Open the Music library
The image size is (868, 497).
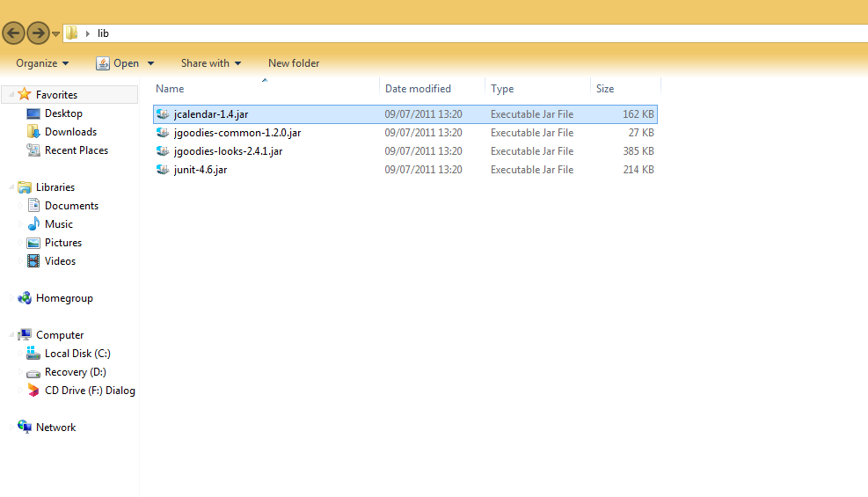(59, 223)
